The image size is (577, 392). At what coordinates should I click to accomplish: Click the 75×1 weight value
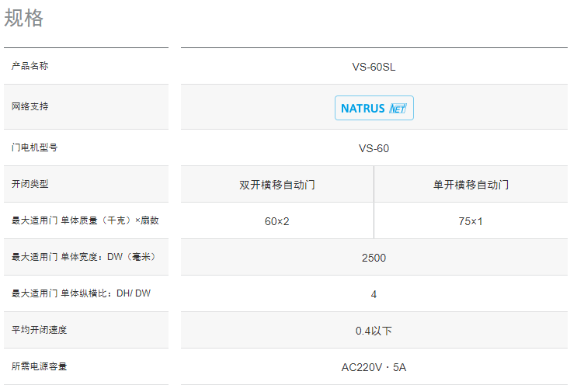471,221
